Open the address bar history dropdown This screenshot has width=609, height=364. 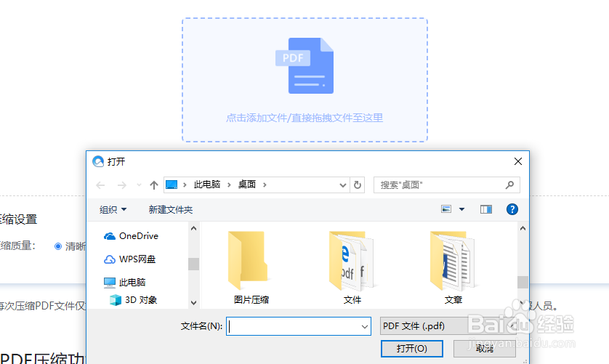click(342, 185)
